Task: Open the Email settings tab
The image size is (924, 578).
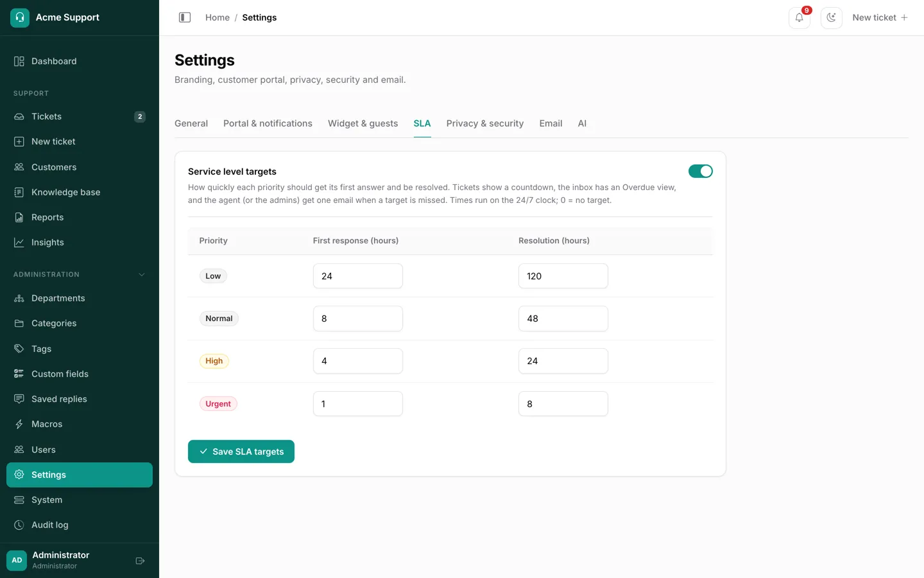Action: tap(551, 123)
